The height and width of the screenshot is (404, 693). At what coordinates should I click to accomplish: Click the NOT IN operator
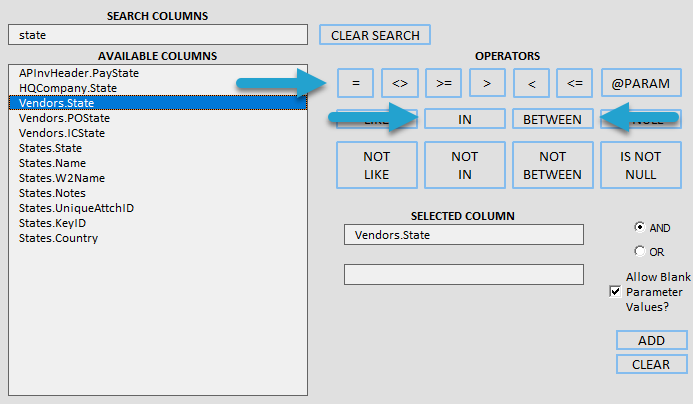pyautogui.click(x=465, y=165)
